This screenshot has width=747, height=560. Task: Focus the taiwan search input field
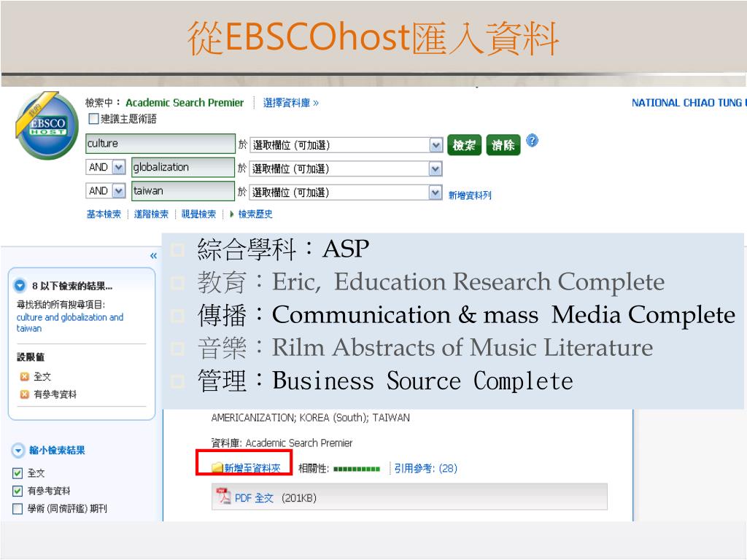point(183,191)
